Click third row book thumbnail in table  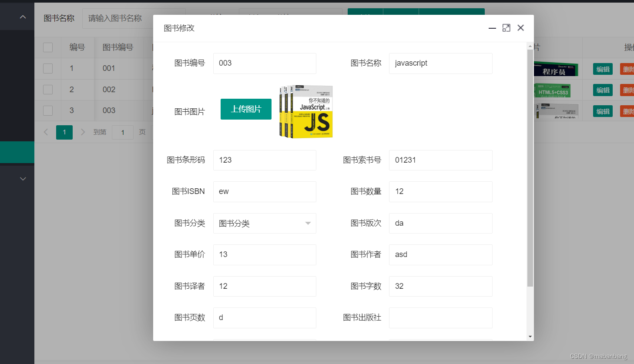557,111
